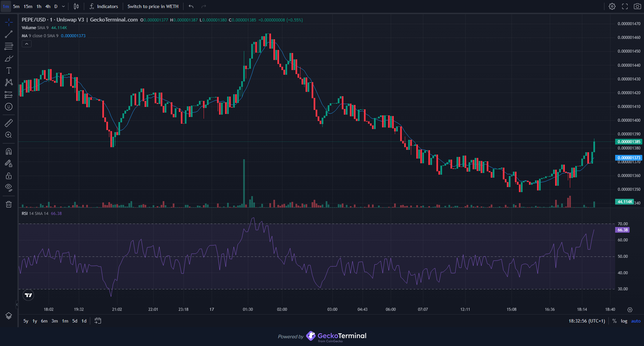Collapse the left drawing toolbar handle
The height and width of the screenshot is (346, 644).
(x=17, y=305)
